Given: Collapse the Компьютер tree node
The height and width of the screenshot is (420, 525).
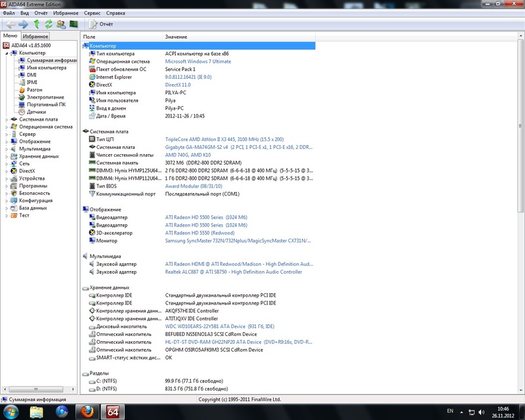Looking at the screenshot, I should click(x=7, y=53).
